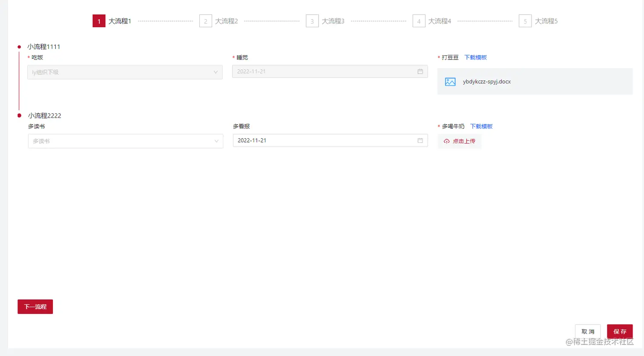Click 下载模板 link beside 多喝牛奶
644x356 pixels.
(481, 126)
